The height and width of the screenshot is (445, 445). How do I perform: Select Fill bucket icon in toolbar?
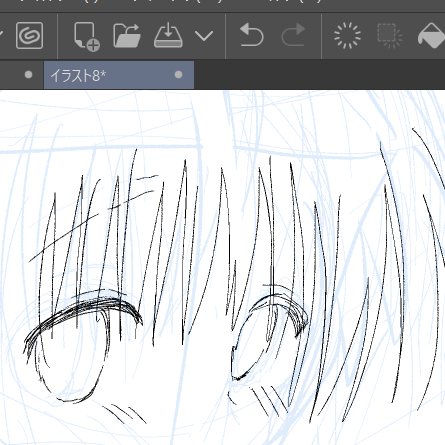[x=432, y=36]
